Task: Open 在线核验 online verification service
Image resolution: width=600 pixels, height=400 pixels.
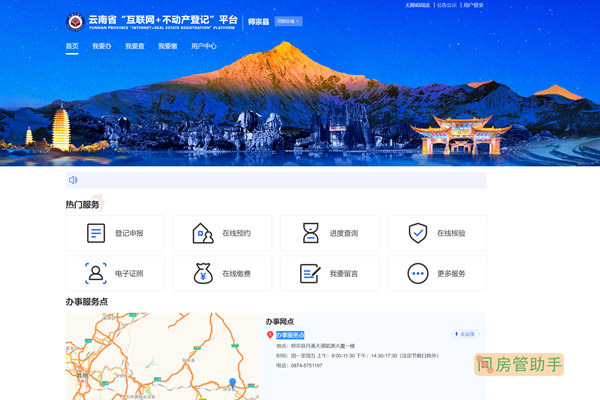Action: [434, 233]
